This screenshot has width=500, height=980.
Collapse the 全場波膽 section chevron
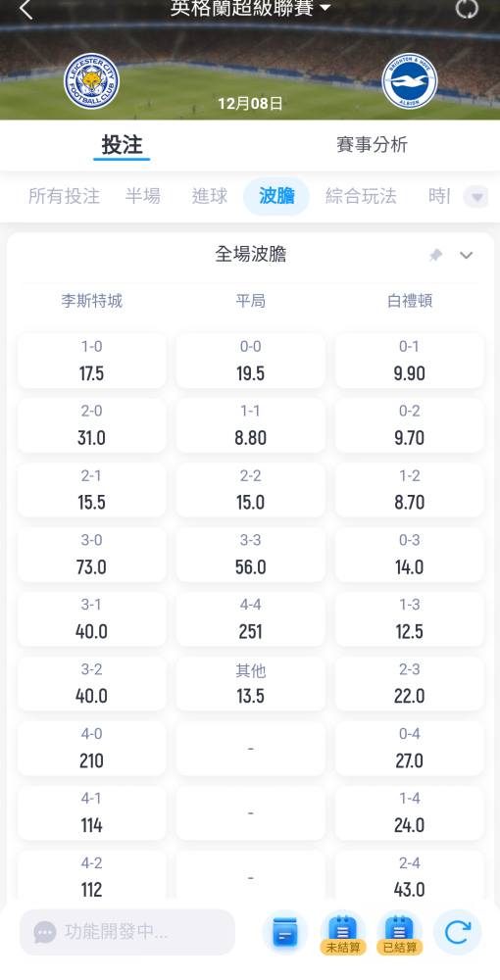point(467,255)
